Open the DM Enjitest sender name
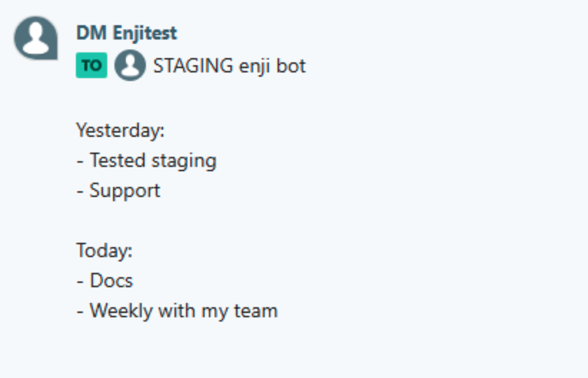Viewport: 588px width, 378px height. 127,33
